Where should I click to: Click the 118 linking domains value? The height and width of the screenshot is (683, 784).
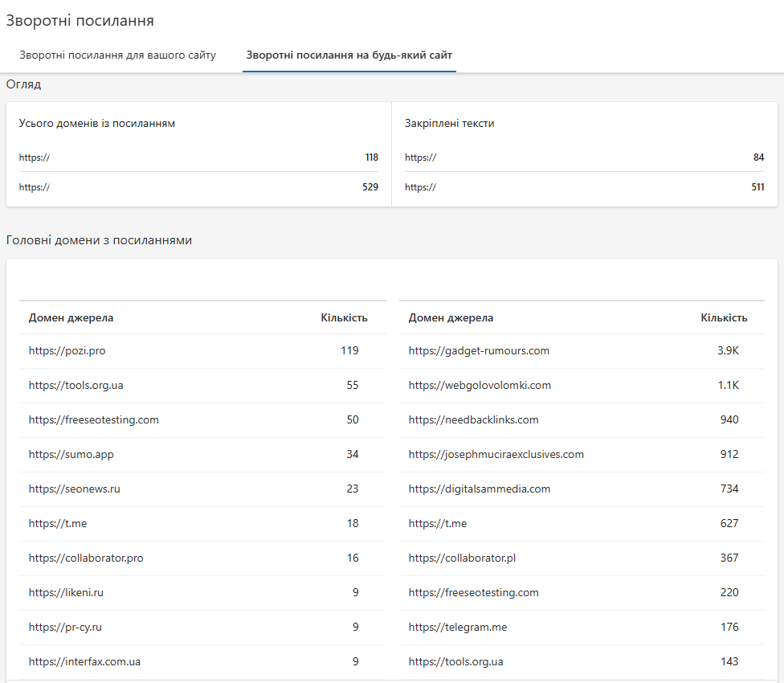pos(371,157)
